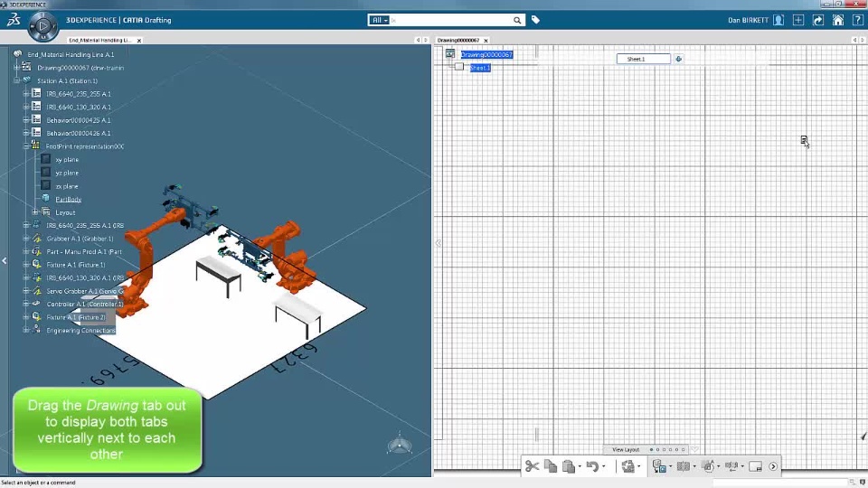Click inside the top search field
The image size is (868, 488).
pyautogui.click(x=450, y=20)
